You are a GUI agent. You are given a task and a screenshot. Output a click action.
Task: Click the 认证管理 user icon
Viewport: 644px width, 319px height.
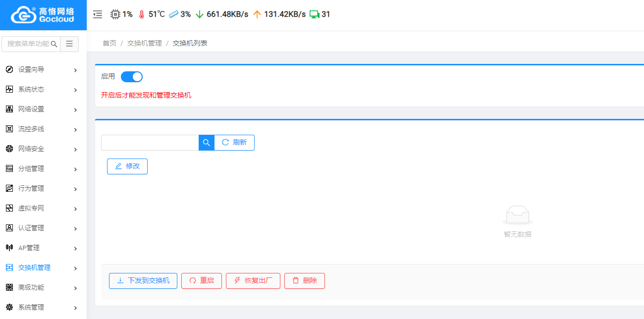(x=9, y=228)
